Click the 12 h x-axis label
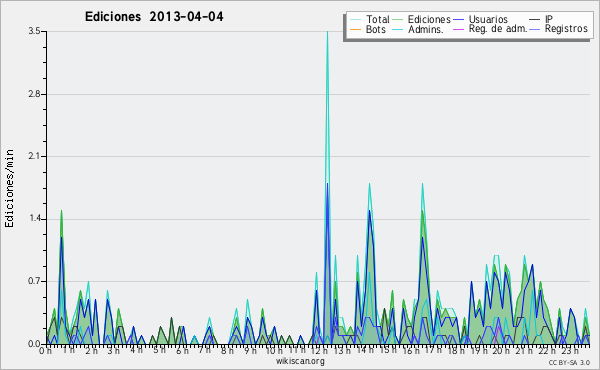Image resolution: width=600 pixels, height=370 pixels. pyautogui.click(x=319, y=351)
